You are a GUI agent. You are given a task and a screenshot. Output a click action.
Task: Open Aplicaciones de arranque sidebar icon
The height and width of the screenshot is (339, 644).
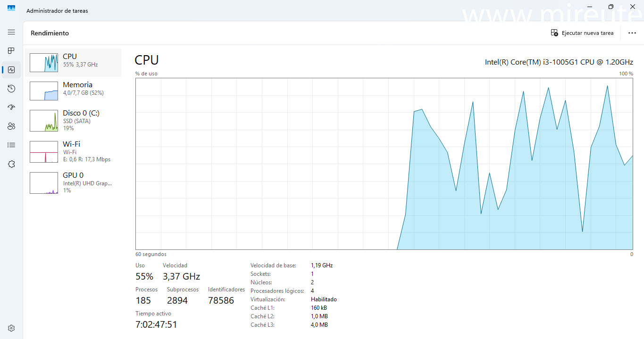(x=11, y=107)
